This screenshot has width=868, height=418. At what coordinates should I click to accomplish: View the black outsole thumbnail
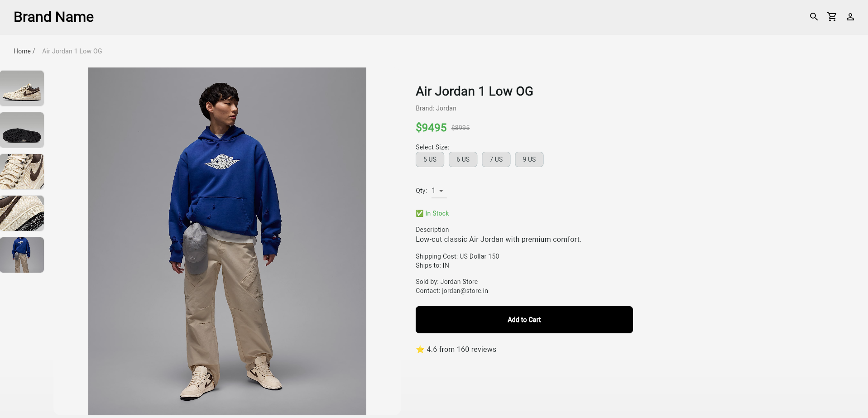click(22, 130)
